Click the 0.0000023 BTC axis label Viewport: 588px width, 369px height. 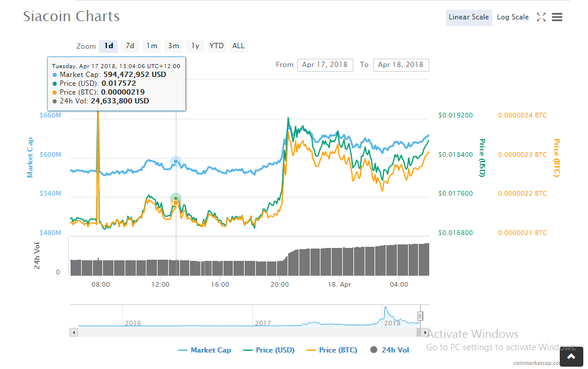click(522, 155)
